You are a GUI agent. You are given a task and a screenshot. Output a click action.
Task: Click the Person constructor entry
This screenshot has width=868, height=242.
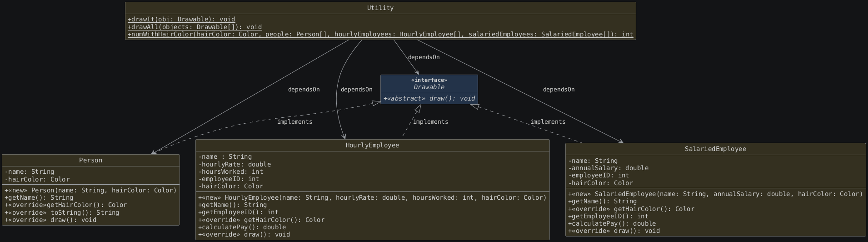90,191
